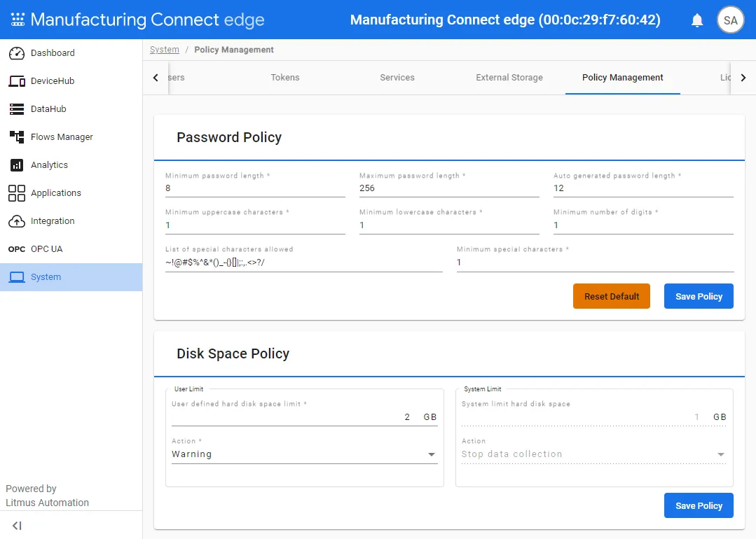Click the Integration cloud upload icon

tap(17, 221)
